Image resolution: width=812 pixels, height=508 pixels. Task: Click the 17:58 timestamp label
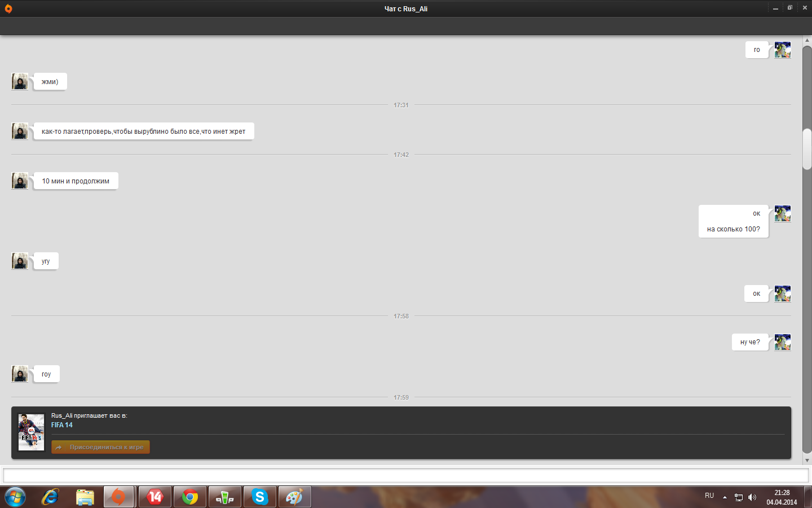click(401, 316)
